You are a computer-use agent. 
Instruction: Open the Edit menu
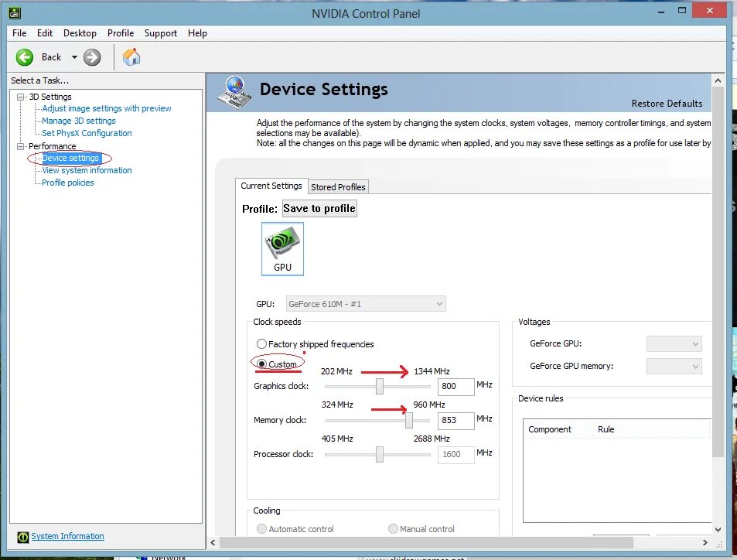tap(45, 33)
